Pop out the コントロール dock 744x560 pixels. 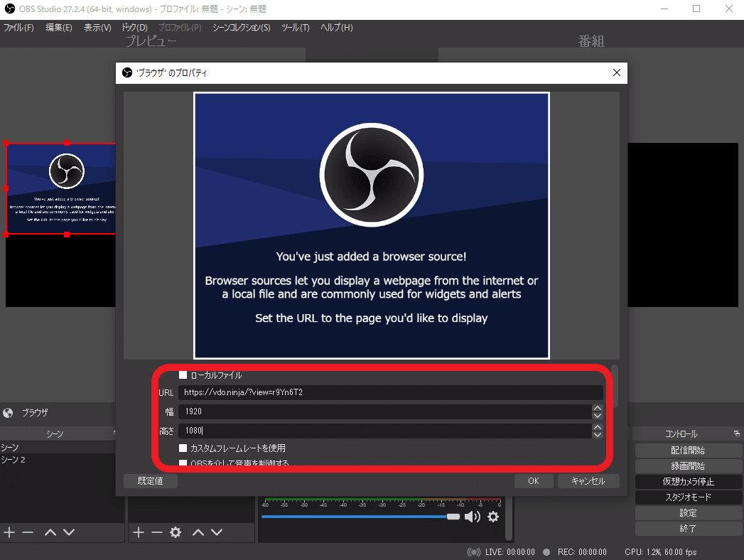[736, 434]
